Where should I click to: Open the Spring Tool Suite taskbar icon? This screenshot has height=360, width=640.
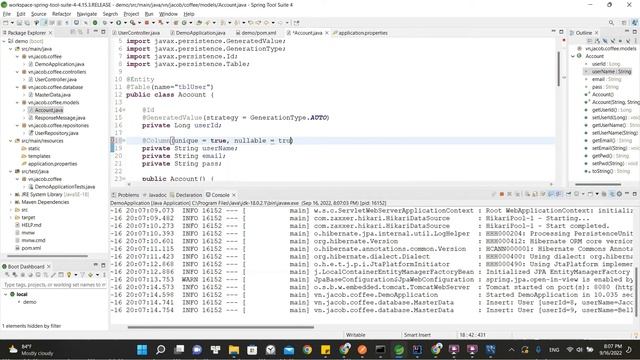click(x=399, y=350)
